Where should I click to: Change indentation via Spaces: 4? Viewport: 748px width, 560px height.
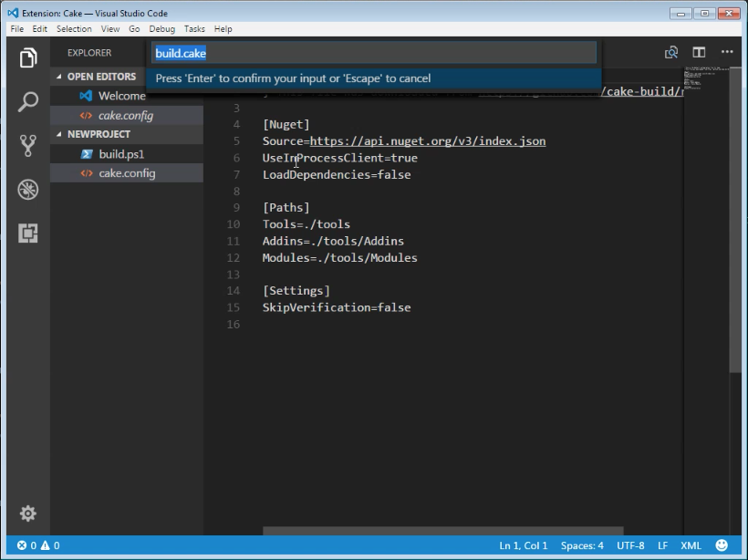pos(582,545)
